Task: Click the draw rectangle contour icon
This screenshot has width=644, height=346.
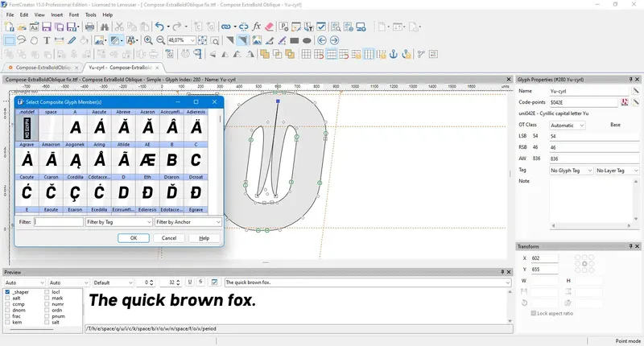Action: [294, 40]
